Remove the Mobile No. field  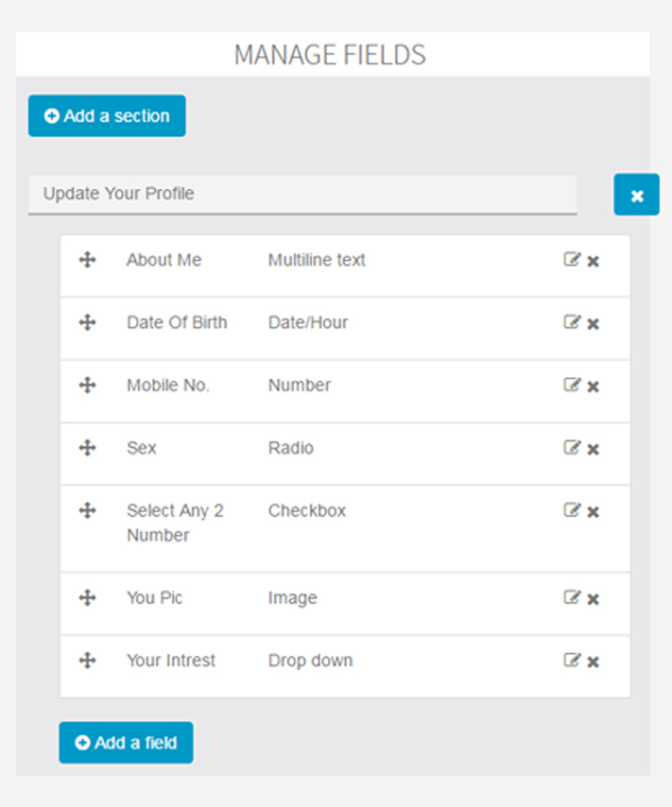[x=594, y=386]
